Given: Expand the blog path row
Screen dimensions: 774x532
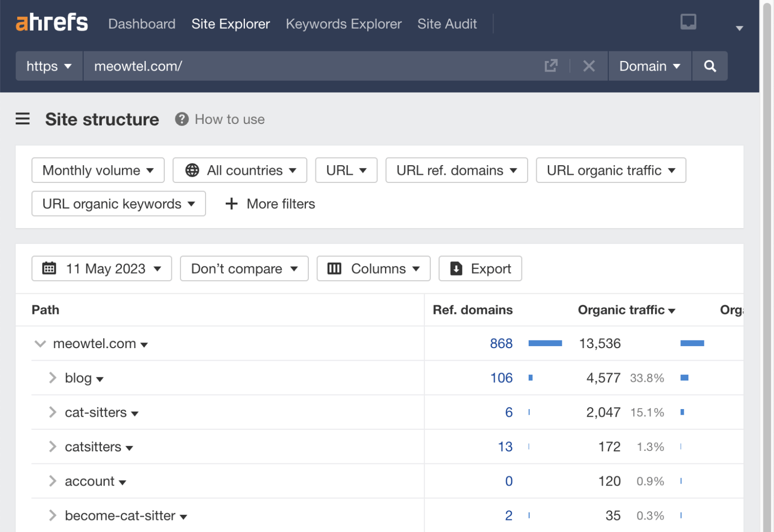Looking at the screenshot, I should [52, 378].
